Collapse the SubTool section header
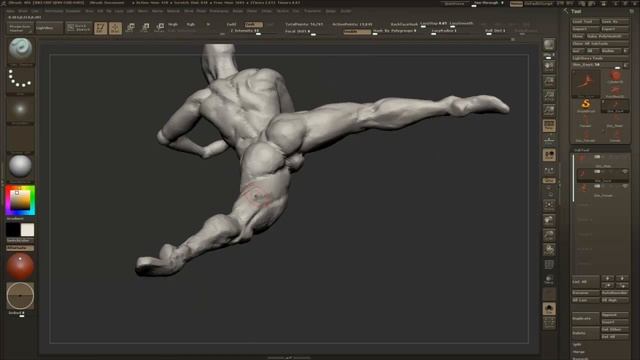The width and height of the screenshot is (640, 360). point(582,150)
